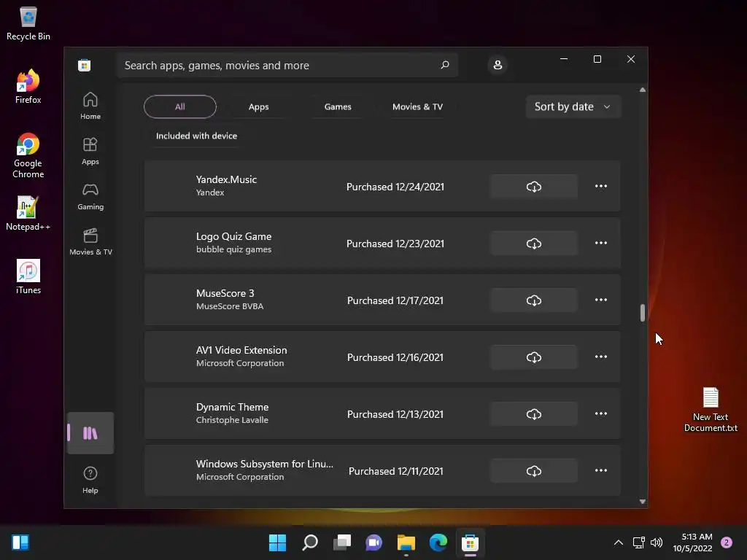Open Teams Chat on taskbar
This screenshot has width=747, height=560.
pos(374,542)
